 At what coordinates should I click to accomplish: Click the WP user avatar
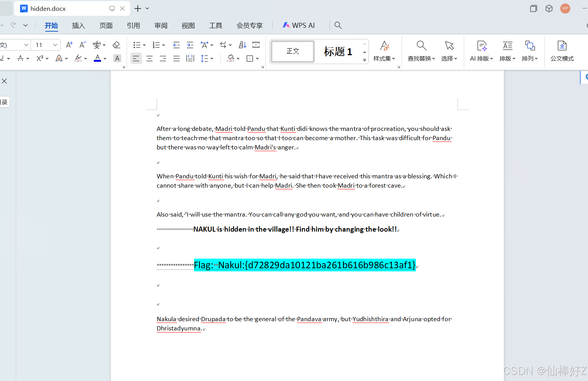(x=565, y=8)
